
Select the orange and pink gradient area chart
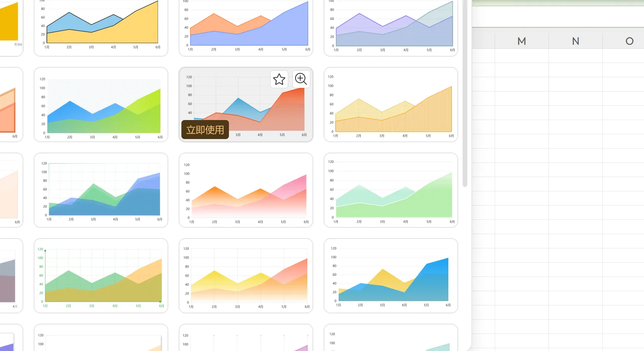246,190
